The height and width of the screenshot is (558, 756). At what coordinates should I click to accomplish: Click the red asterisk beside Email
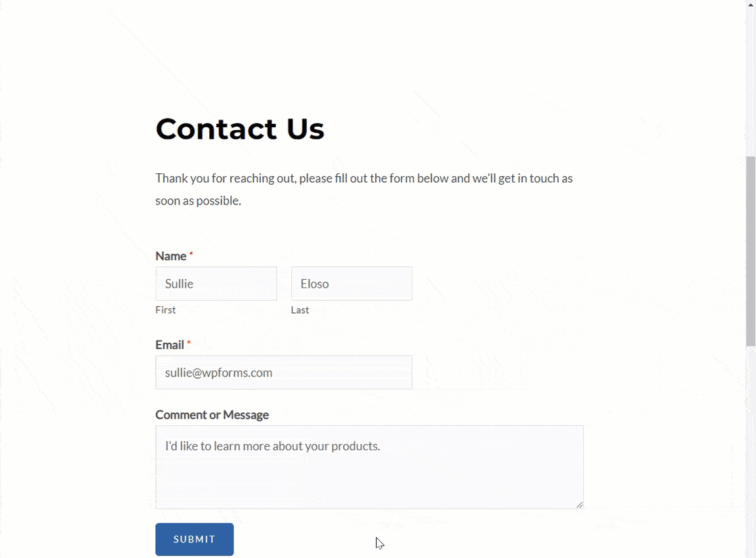tap(189, 343)
